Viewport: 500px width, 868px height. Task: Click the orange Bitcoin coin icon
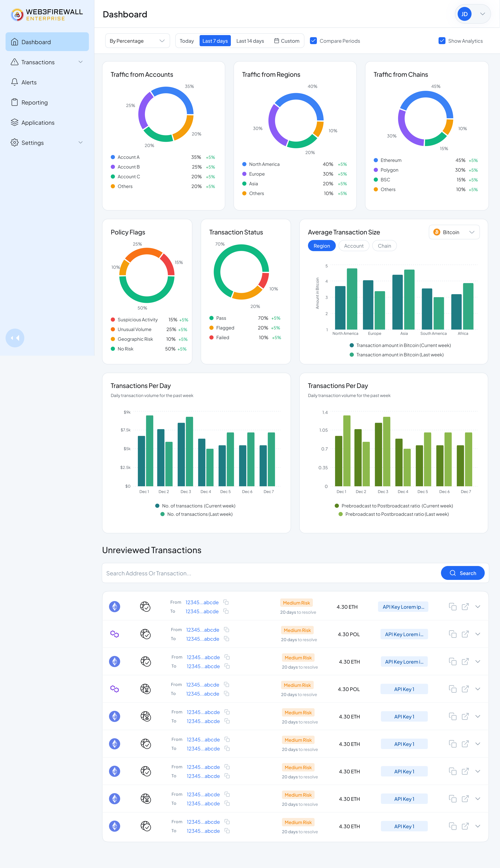click(436, 232)
